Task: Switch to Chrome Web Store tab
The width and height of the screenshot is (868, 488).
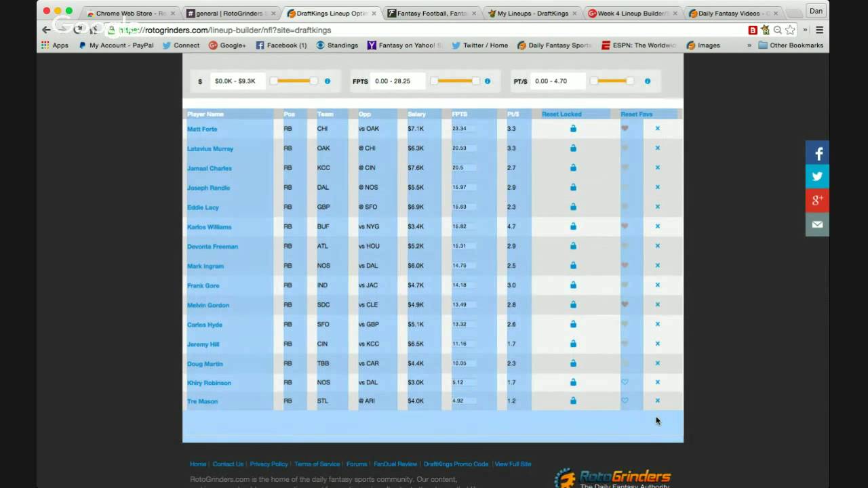Action: pos(130,13)
